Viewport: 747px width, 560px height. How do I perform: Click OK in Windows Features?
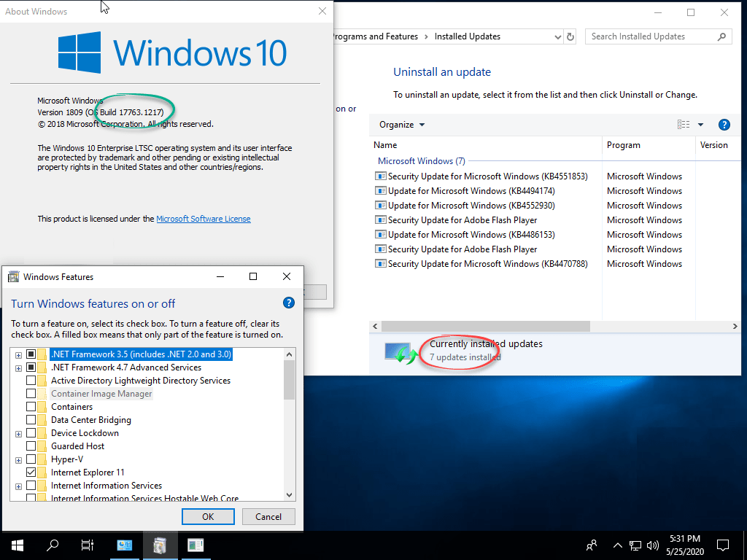[x=208, y=517]
